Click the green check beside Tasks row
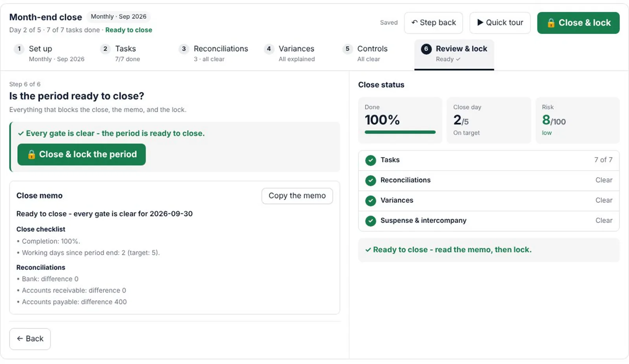 370,160
